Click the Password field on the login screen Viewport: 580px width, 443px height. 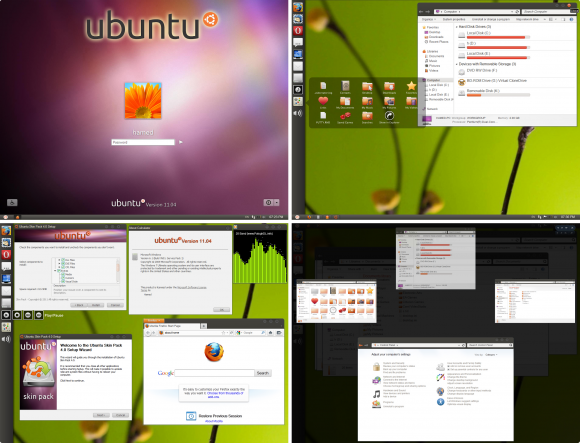pyautogui.click(x=143, y=142)
